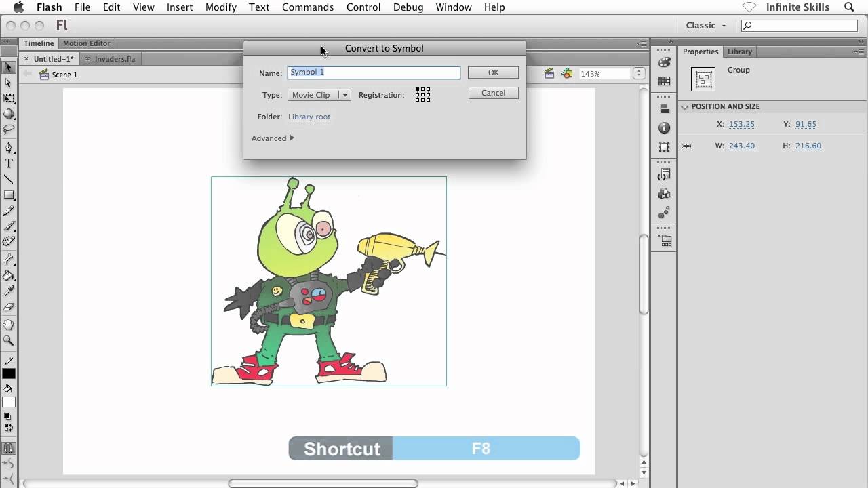Click the Library root folder link

pos(309,117)
